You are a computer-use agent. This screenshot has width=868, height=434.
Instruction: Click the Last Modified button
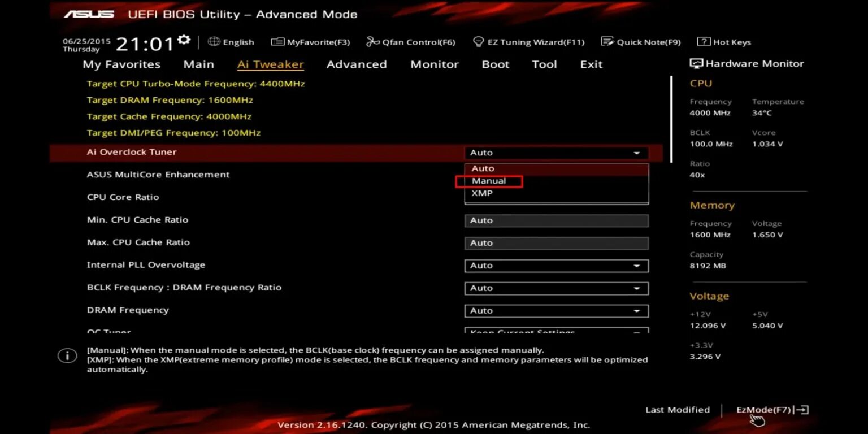click(678, 410)
